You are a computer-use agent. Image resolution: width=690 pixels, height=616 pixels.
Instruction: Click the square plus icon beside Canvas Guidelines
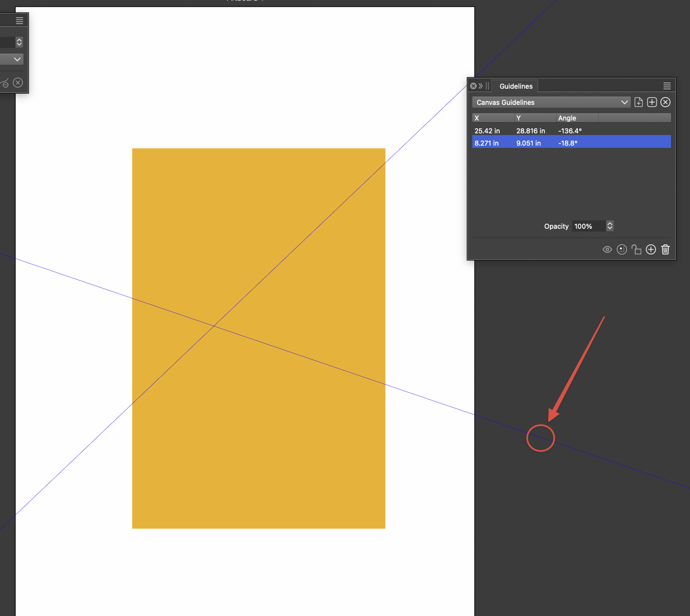click(652, 102)
